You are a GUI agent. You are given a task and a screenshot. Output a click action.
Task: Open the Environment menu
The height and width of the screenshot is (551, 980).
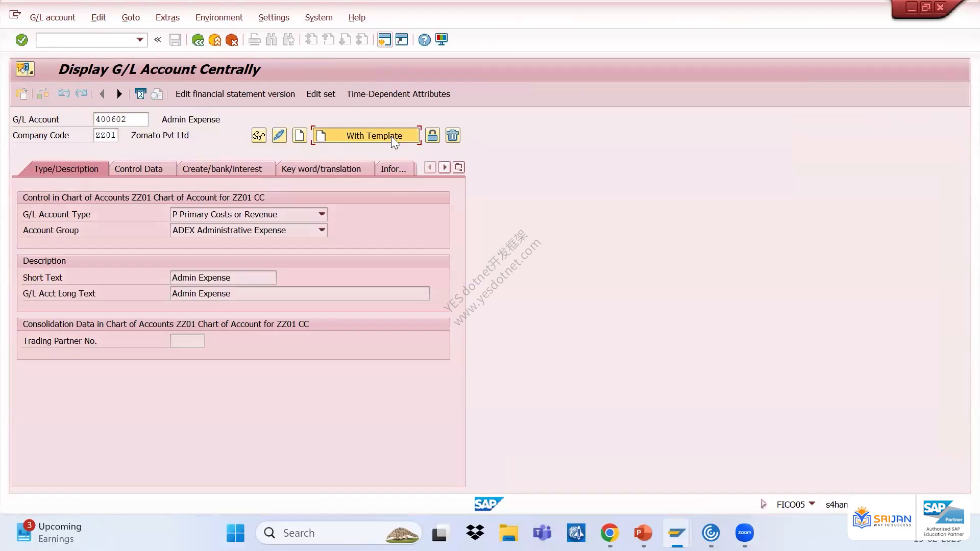coord(219,17)
